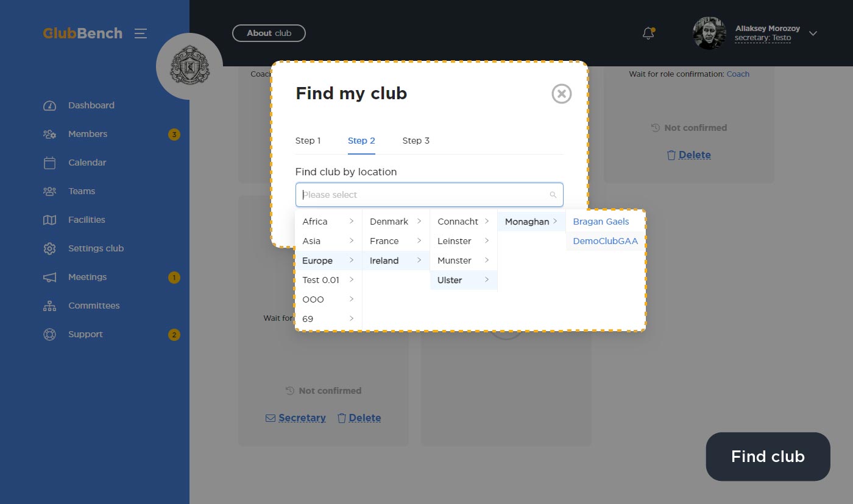Click the Meetings megaphone icon

point(49,278)
